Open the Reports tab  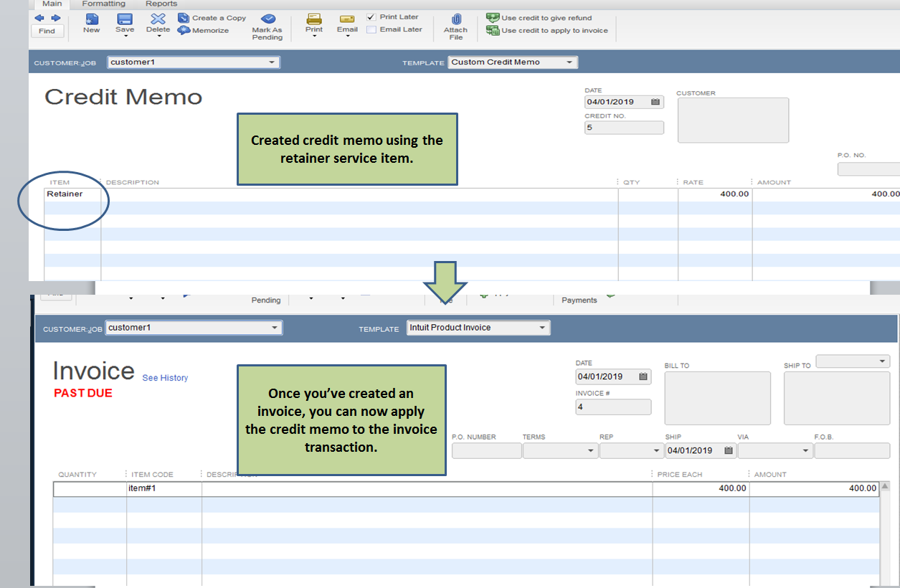[161, 4]
